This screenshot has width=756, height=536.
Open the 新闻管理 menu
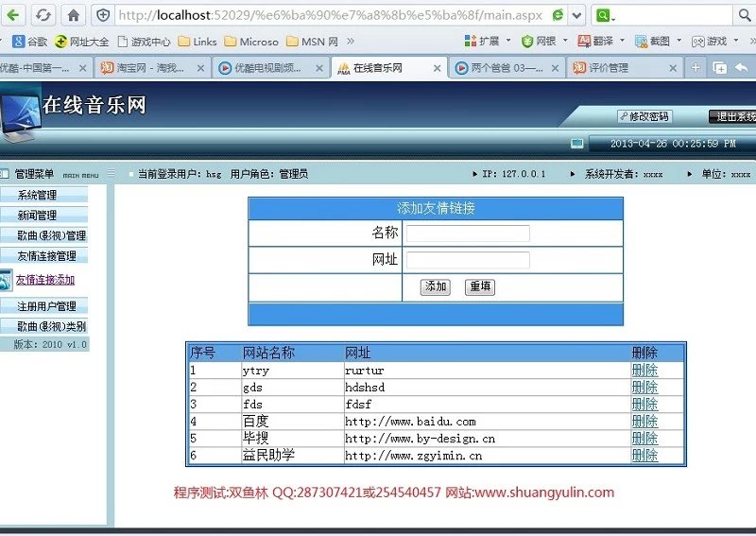(43, 216)
